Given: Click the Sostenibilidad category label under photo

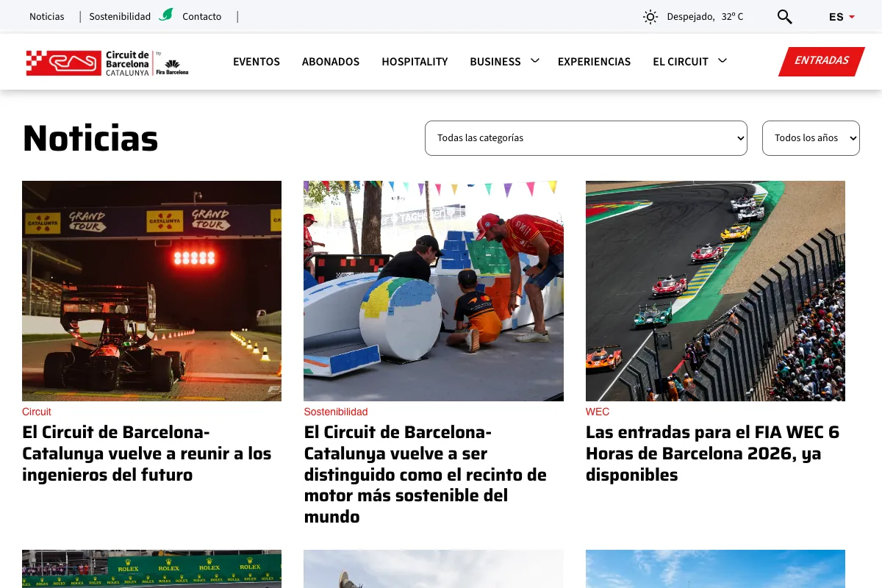Looking at the screenshot, I should click(336, 412).
